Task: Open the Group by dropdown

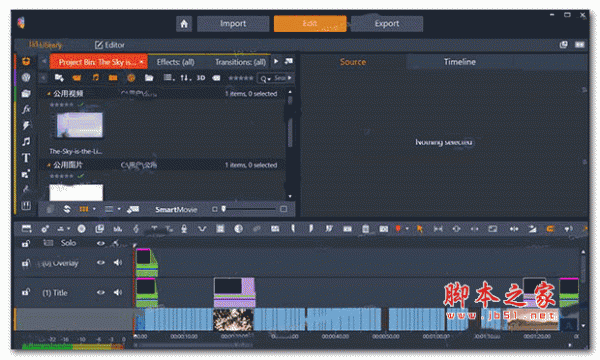Action: click(x=169, y=78)
